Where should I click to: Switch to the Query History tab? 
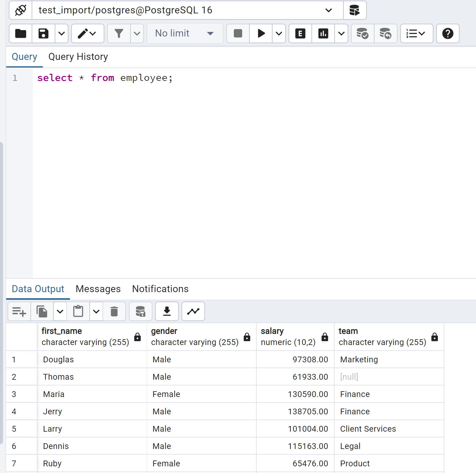pos(78,57)
